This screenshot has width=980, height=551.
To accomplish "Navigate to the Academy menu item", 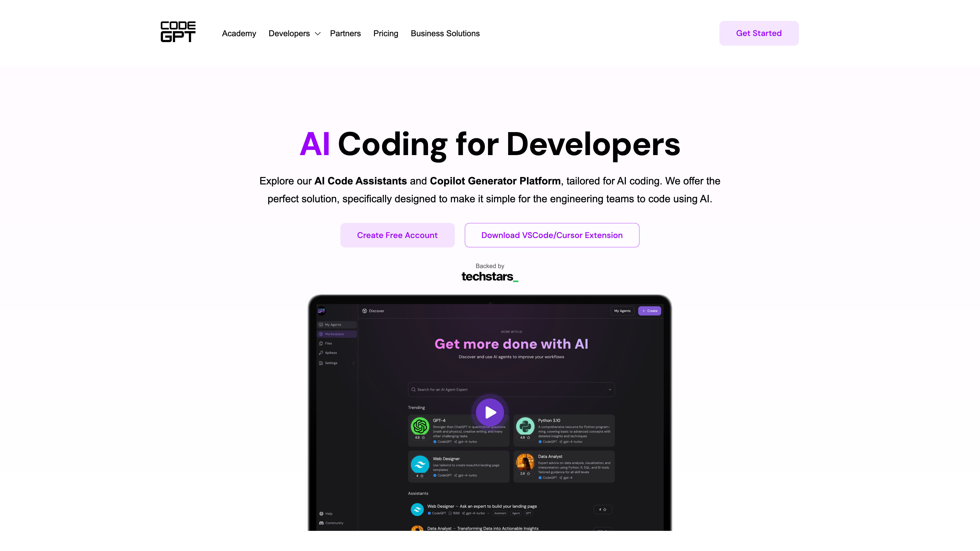I will coord(239,33).
